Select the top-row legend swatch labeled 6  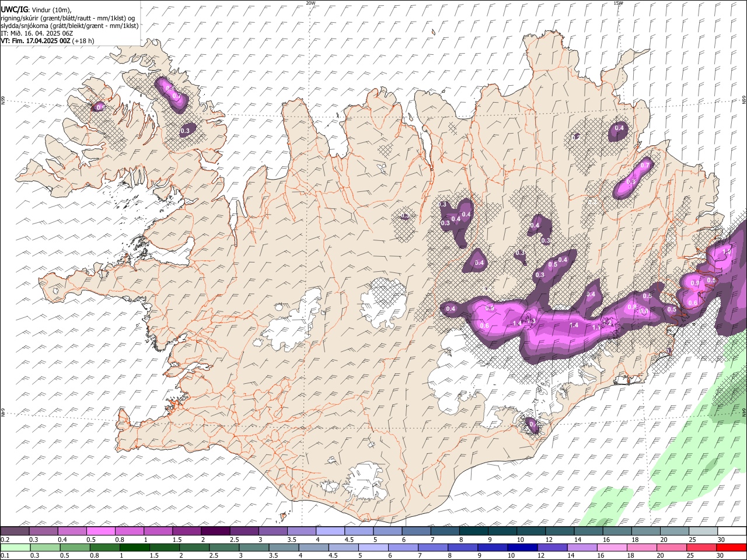417,531
